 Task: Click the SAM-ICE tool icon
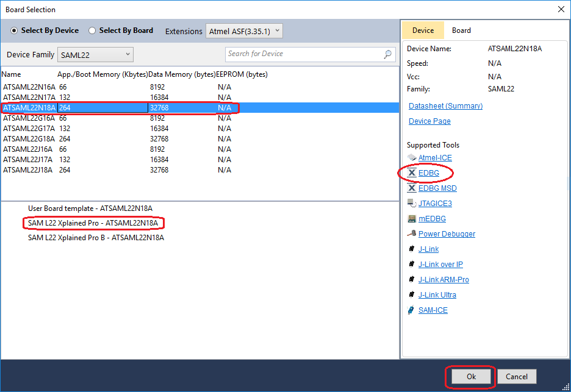pyautogui.click(x=412, y=310)
